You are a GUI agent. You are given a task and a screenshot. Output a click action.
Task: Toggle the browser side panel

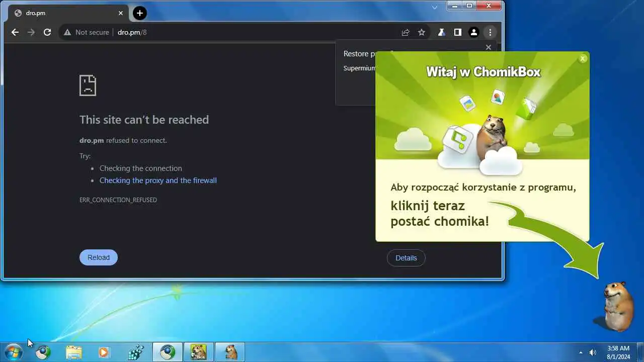pos(457,32)
